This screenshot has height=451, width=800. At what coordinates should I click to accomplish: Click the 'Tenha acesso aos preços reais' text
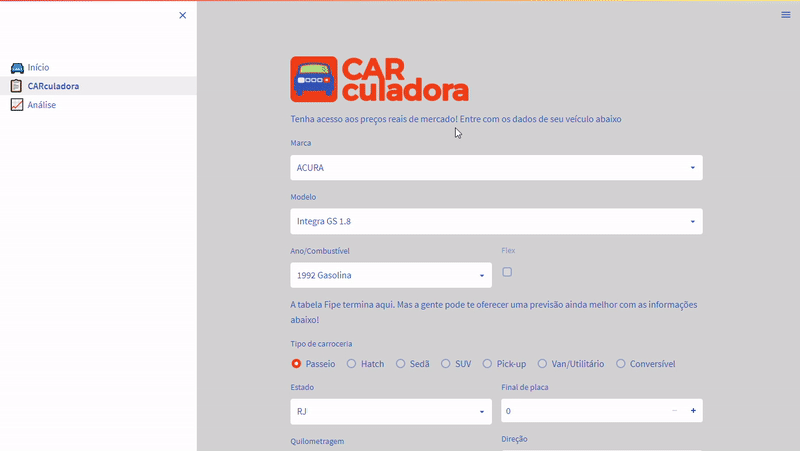coord(456,119)
